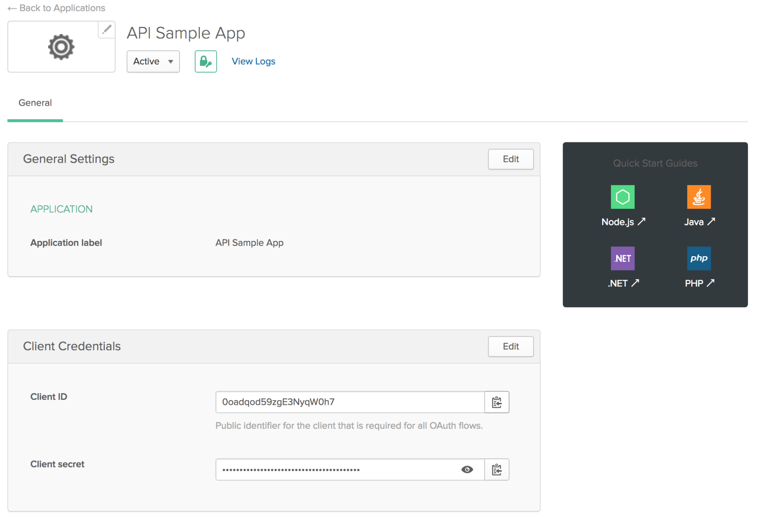Image resolution: width=782 pixels, height=532 pixels.
Task: Click the PHP Quick Start Guide icon
Action: [698, 258]
